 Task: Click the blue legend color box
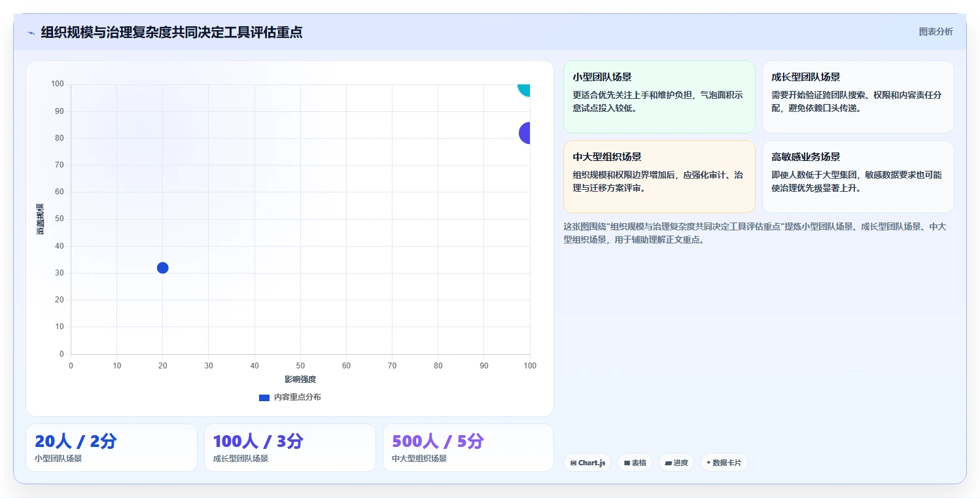click(x=264, y=397)
